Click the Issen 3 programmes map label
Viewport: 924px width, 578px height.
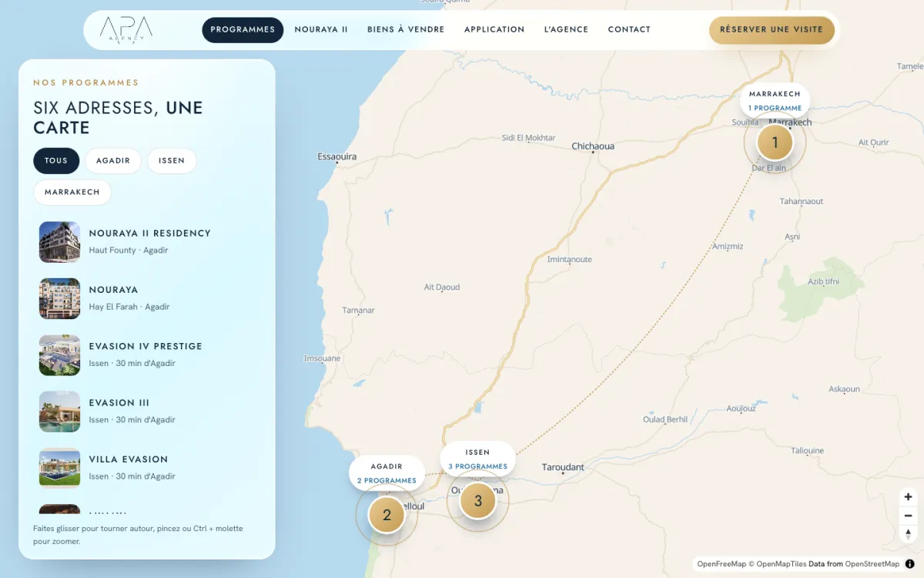point(477,459)
